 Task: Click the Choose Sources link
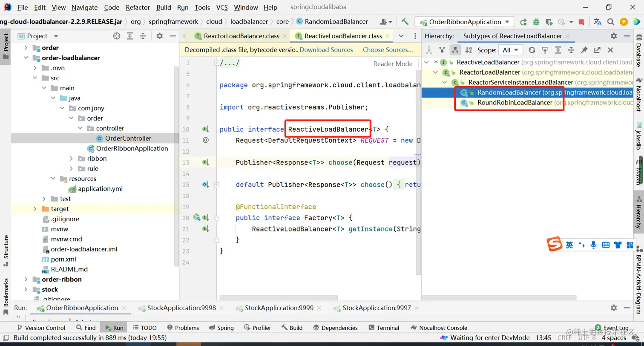coord(388,50)
